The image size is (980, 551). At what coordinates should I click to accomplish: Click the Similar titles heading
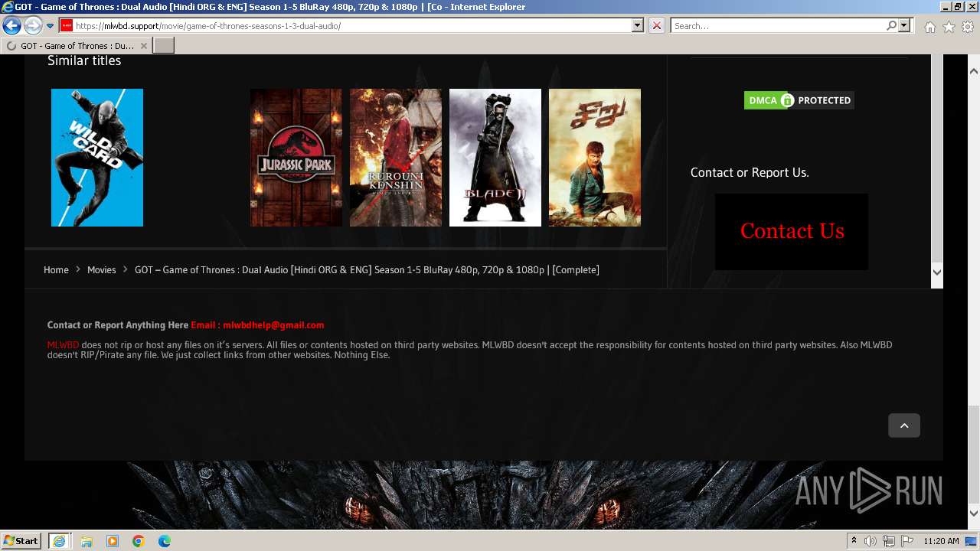(84, 60)
